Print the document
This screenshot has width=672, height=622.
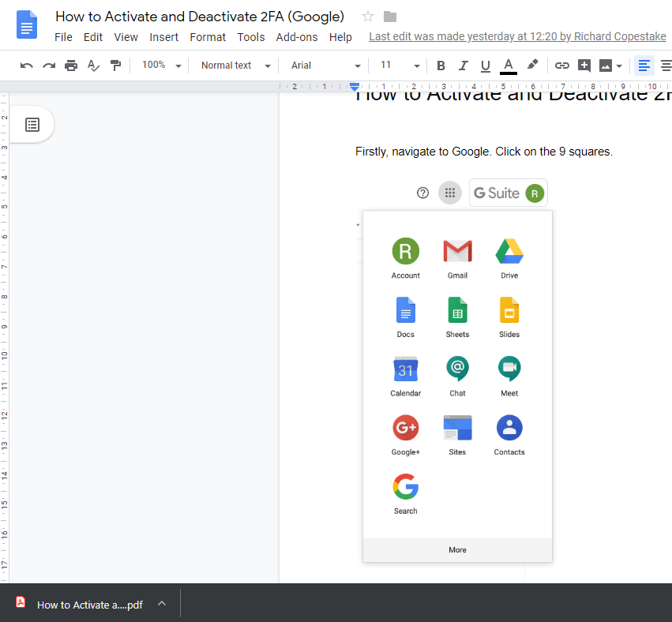coord(71,66)
